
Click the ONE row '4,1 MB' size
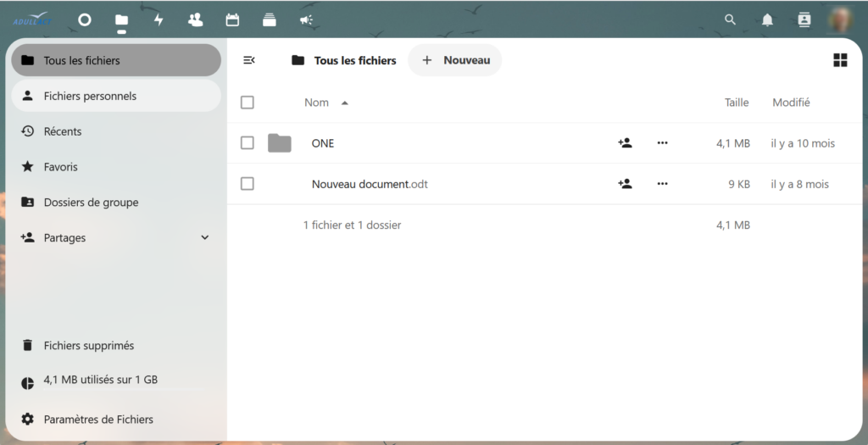coord(733,143)
